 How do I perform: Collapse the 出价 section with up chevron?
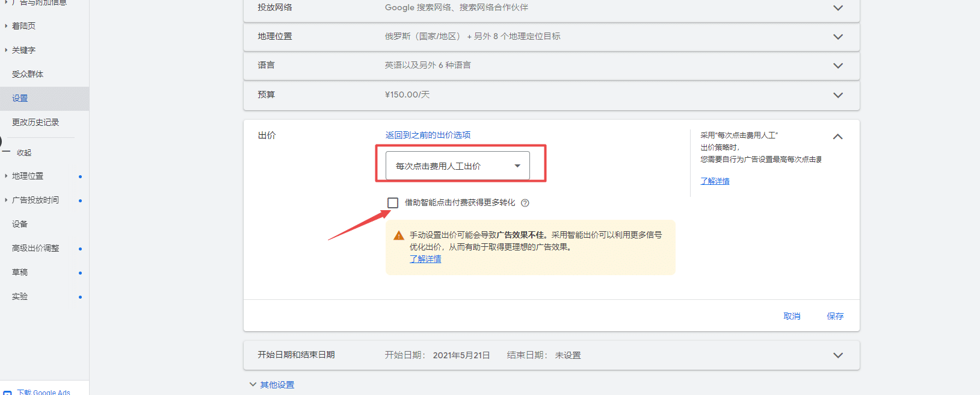pos(837,137)
